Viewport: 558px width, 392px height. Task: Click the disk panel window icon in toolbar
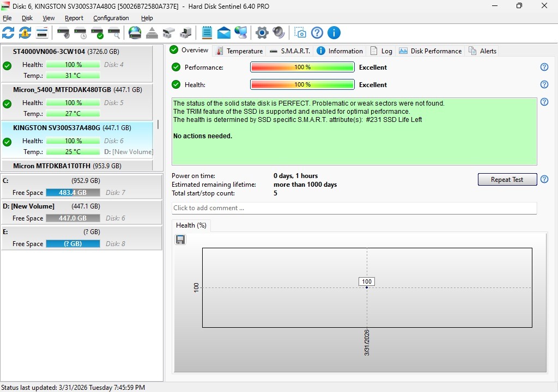point(42,33)
